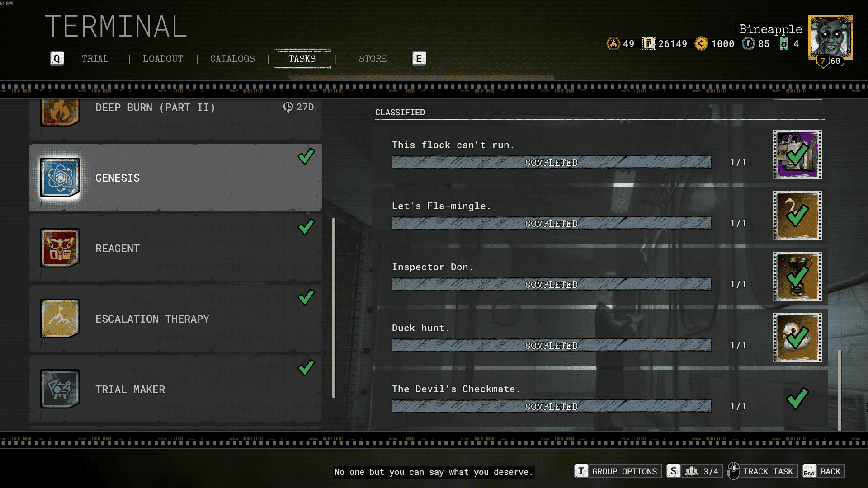Click the green checkmark on Genesis
The image size is (868, 488).
pyautogui.click(x=306, y=156)
